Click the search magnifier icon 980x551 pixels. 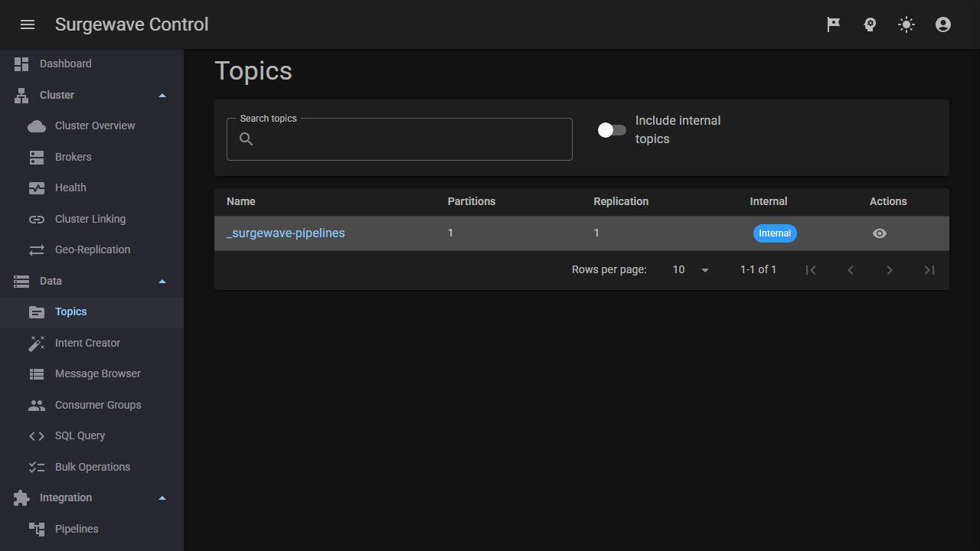tap(247, 139)
